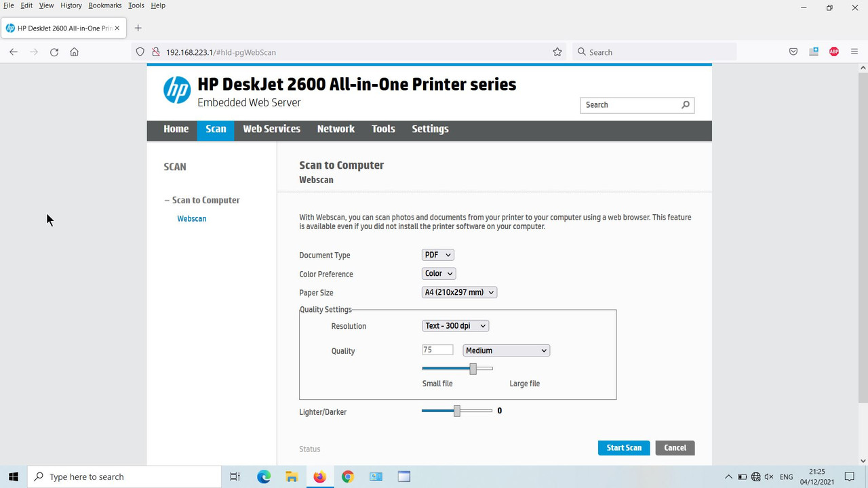Open the Firefox File menu
Viewport: 868px width, 488px height.
click(x=9, y=5)
